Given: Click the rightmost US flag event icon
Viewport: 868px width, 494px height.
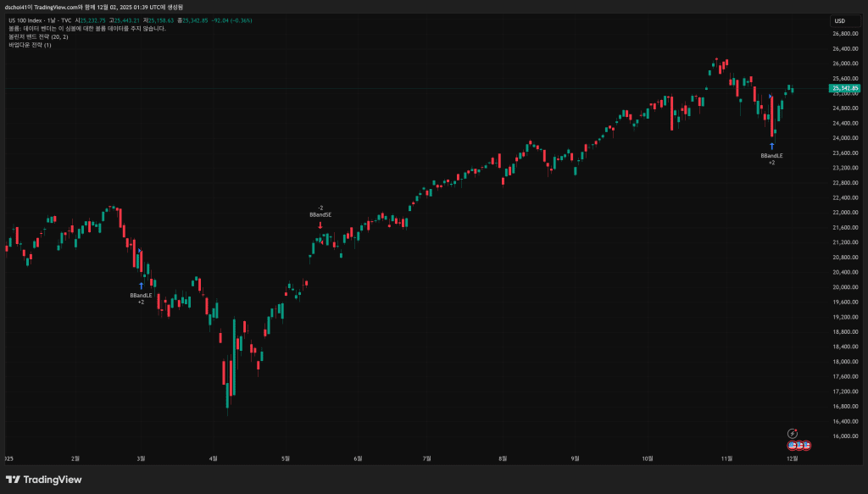Looking at the screenshot, I should pos(805,444).
